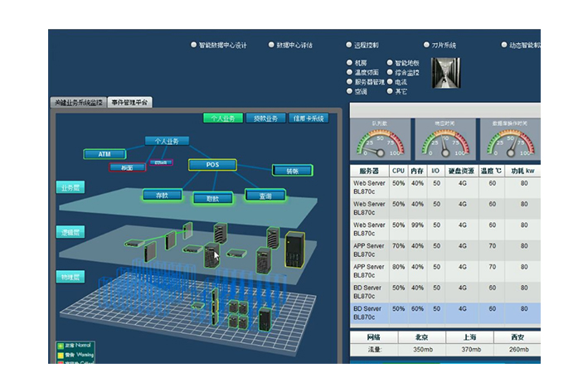Click the 温度 ℃ column header
This screenshot has height=392, width=588.
point(491,171)
